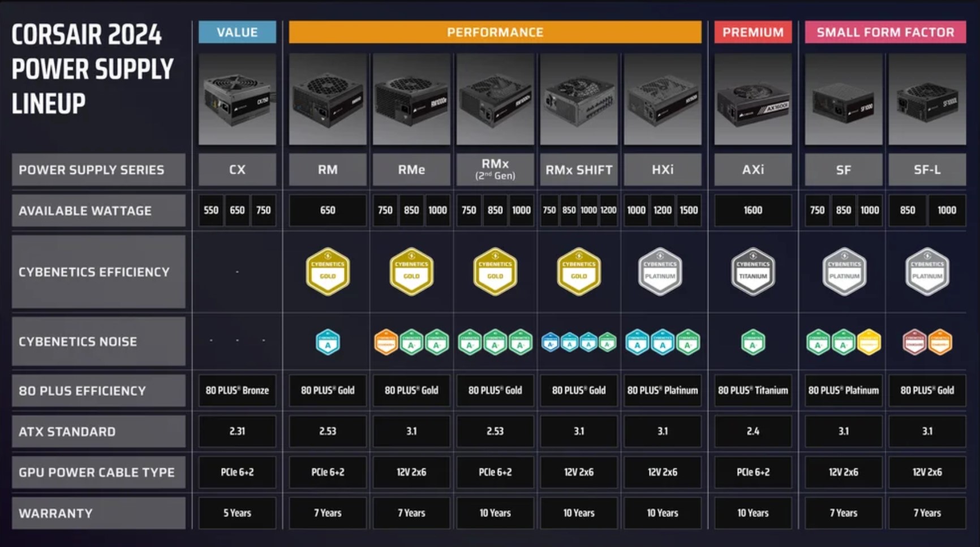Click the PCIe 6+2 cable cell under AXi
The width and height of the screenshot is (980, 547).
point(753,472)
